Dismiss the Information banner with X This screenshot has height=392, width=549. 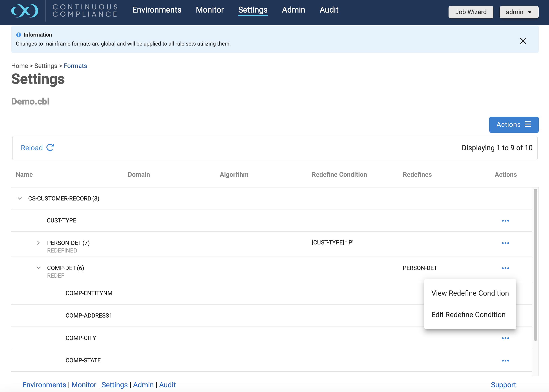click(523, 41)
